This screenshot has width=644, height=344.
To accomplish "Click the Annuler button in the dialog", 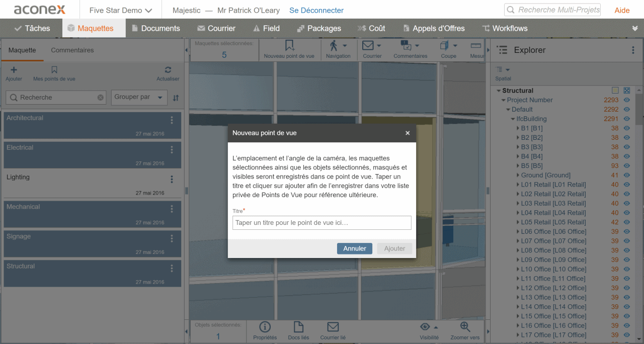I will point(355,248).
